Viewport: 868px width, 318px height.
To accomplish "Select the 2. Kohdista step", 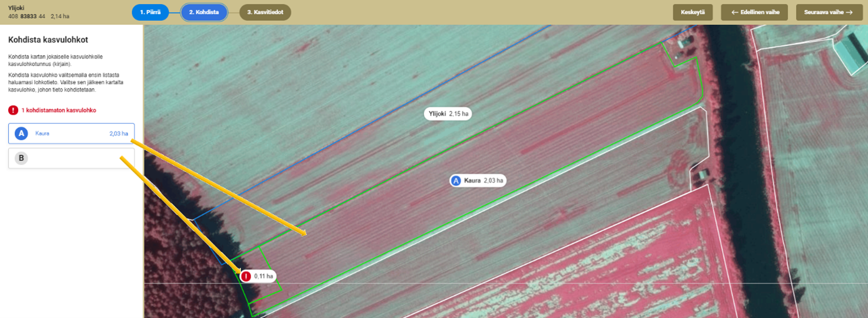I will [x=204, y=12].
